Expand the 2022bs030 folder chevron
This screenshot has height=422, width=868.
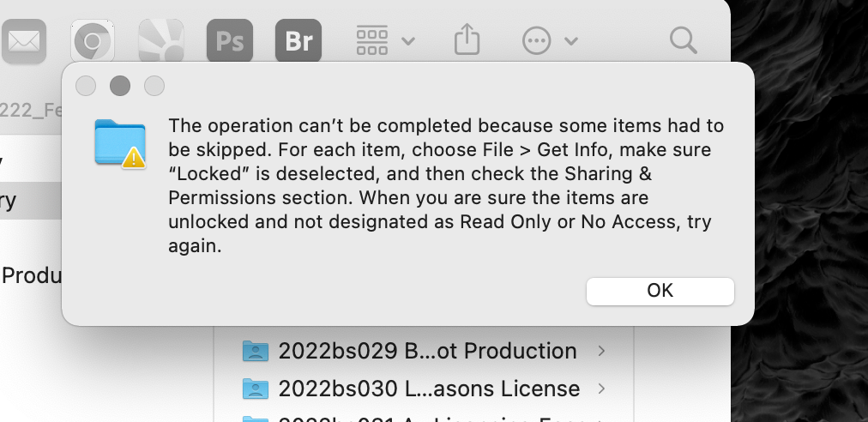601,389
